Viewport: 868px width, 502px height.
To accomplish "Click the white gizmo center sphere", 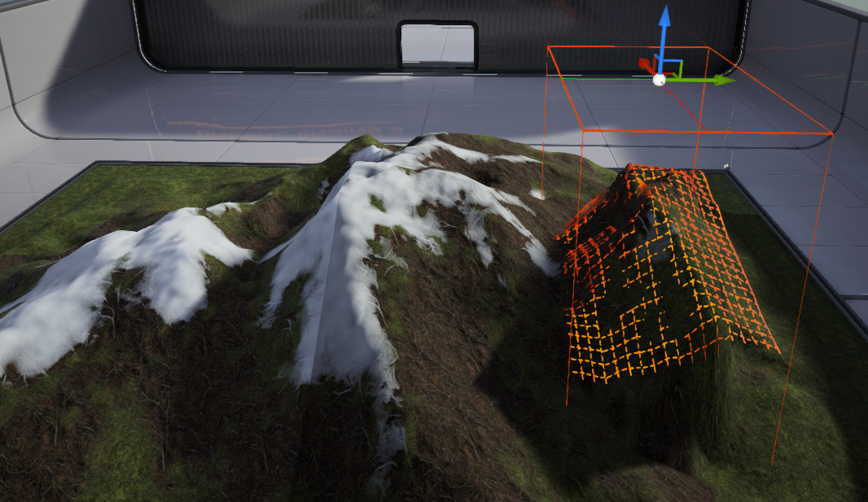I will pyautogui.click(x=659, y=81).
